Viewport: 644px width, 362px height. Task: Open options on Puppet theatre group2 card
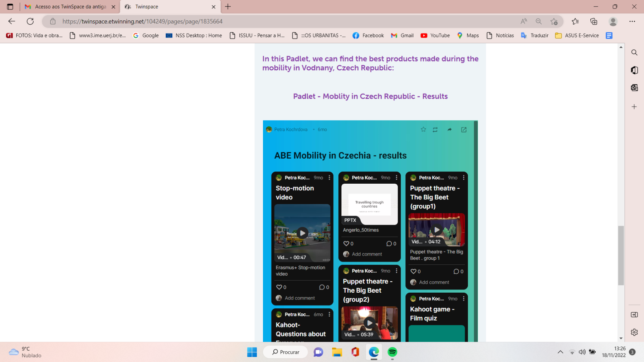[x=396, y=271]
